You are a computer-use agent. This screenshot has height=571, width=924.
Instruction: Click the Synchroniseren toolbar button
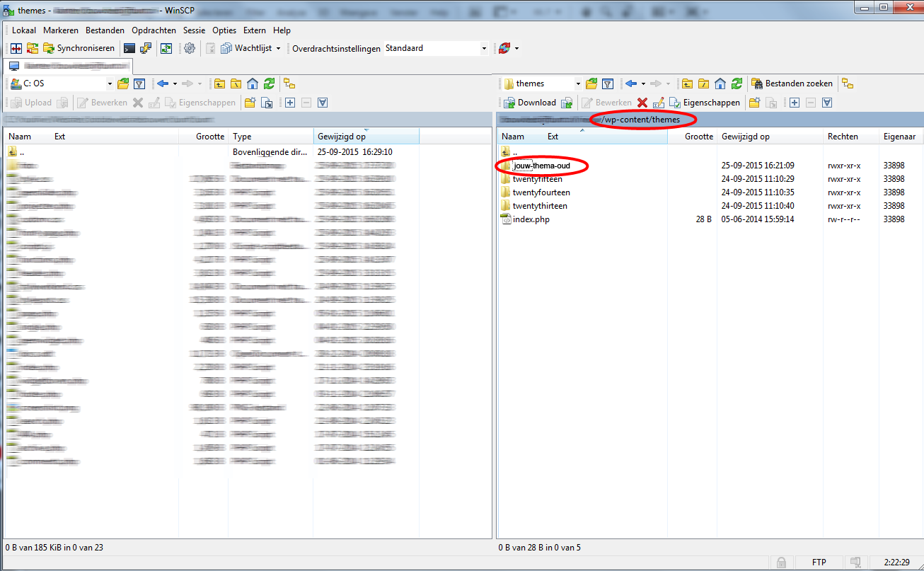79,48
